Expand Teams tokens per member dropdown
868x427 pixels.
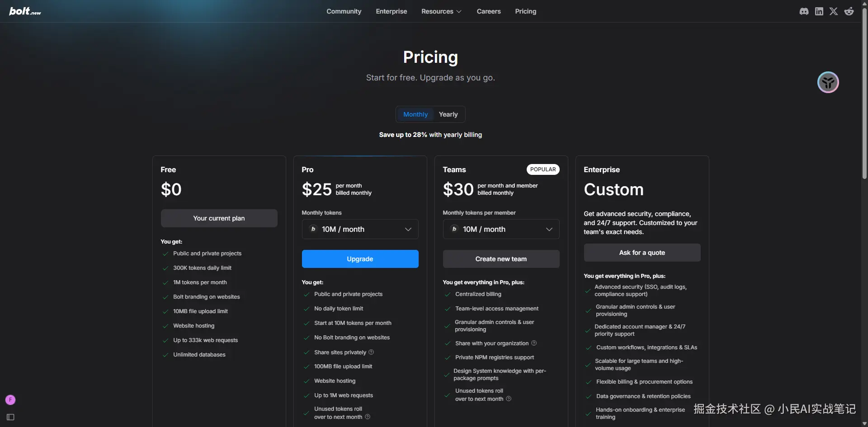point(501,229)
